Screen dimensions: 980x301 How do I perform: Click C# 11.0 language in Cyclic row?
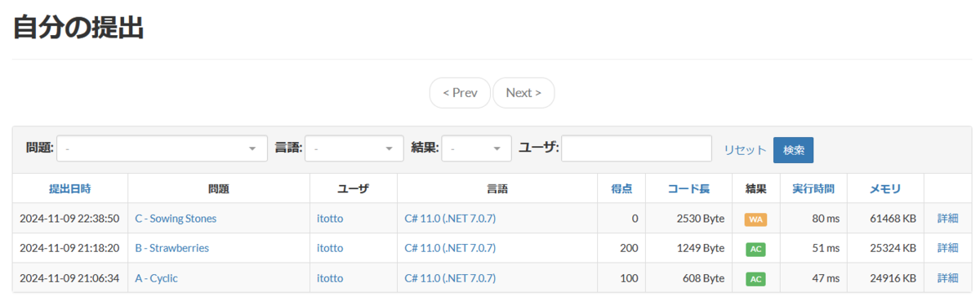[450, 278]
